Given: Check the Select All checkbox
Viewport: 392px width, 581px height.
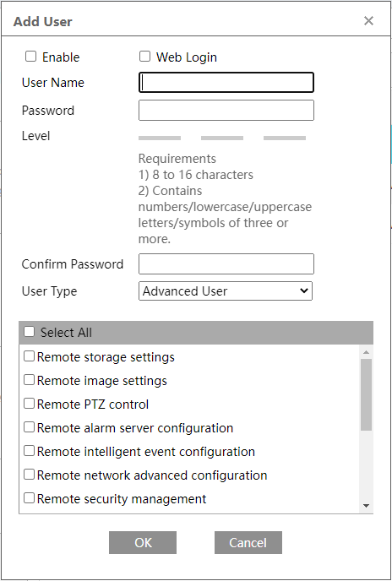Looking at the screenshot, I should pos(29,331).
